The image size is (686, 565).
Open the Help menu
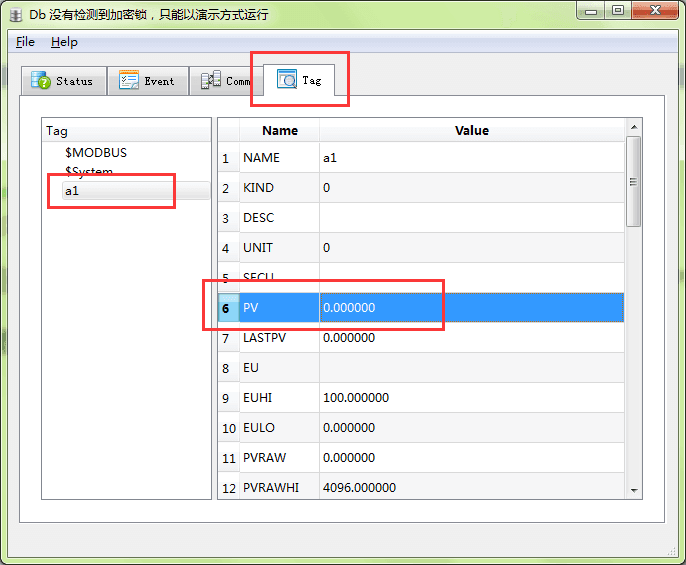(64, 42)
